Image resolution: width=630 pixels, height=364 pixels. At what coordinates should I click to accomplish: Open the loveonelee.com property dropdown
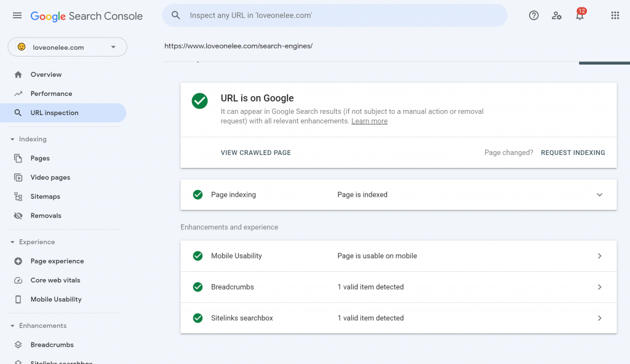[68, 47]
